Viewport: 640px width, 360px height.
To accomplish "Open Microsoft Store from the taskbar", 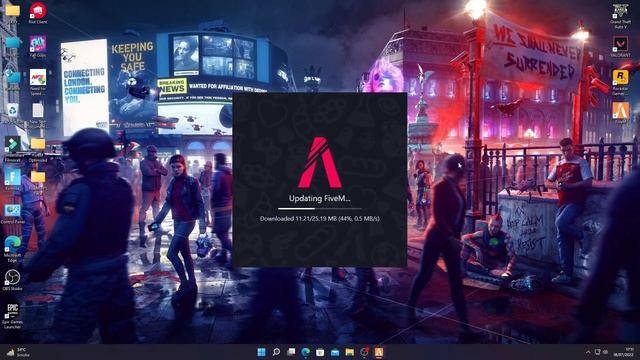I will pyautogui.click(x=320, y=352).
